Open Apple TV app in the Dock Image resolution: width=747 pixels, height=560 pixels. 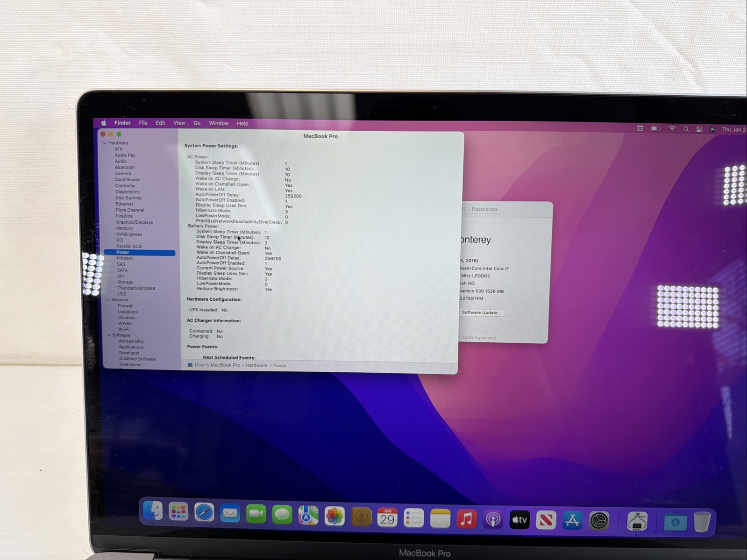pyautogui.click(x=519, y=520)
